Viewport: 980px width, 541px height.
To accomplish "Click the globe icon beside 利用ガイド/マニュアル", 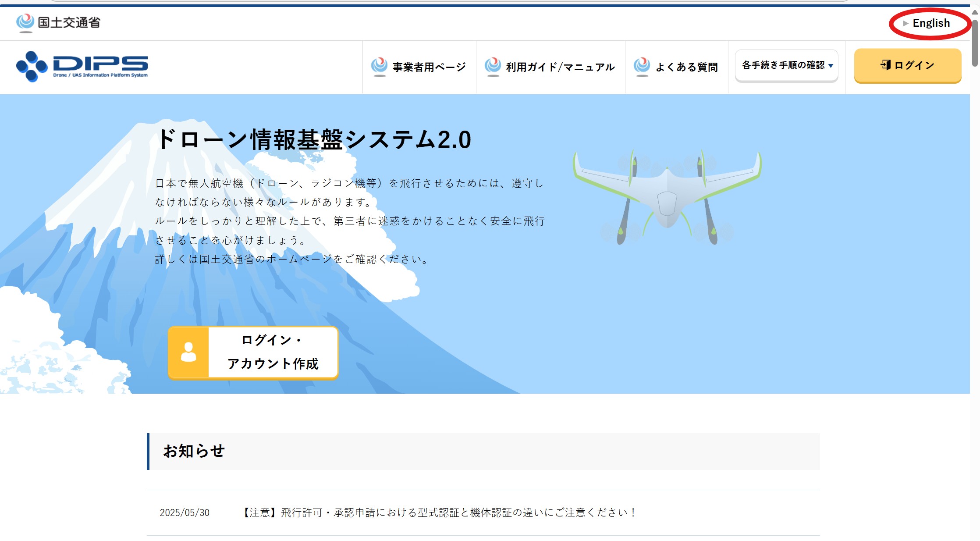I will pos(493,66).
